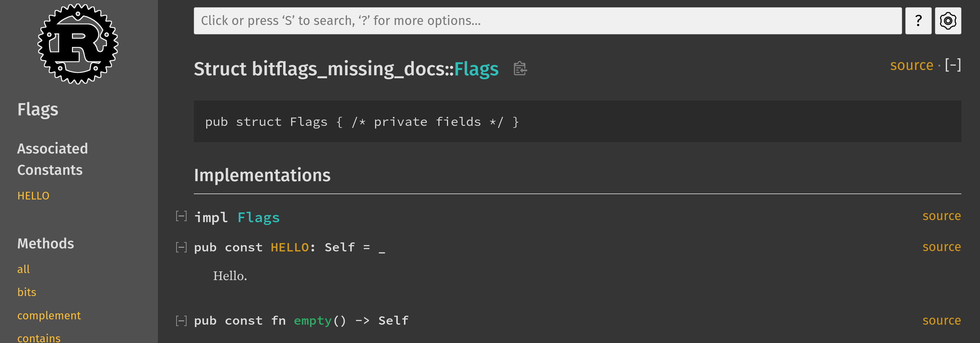View source of the empty function

click(x=942, y=320)
